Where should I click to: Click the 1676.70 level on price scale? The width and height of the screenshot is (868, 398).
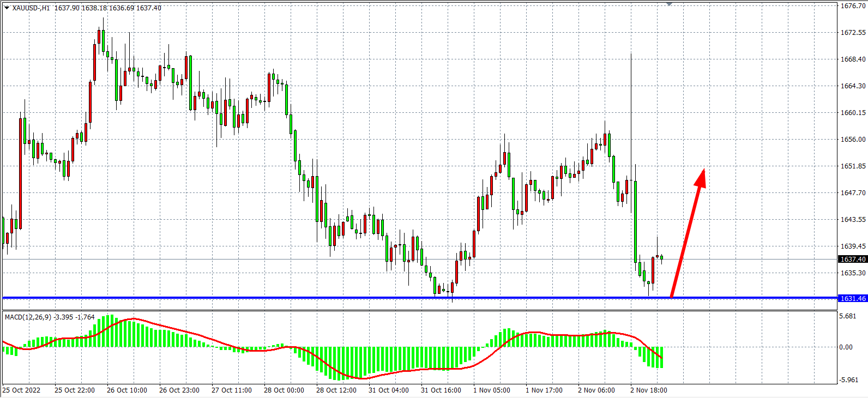click(x=853, y=6)
